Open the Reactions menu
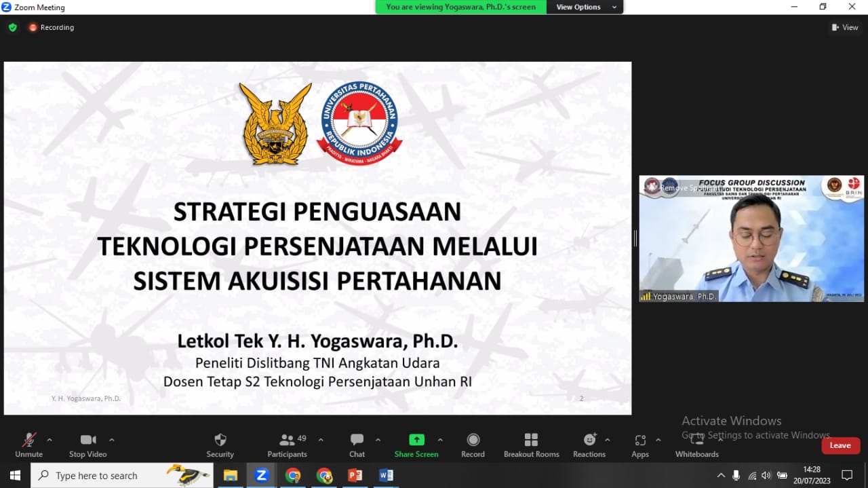 coord(589,445)
